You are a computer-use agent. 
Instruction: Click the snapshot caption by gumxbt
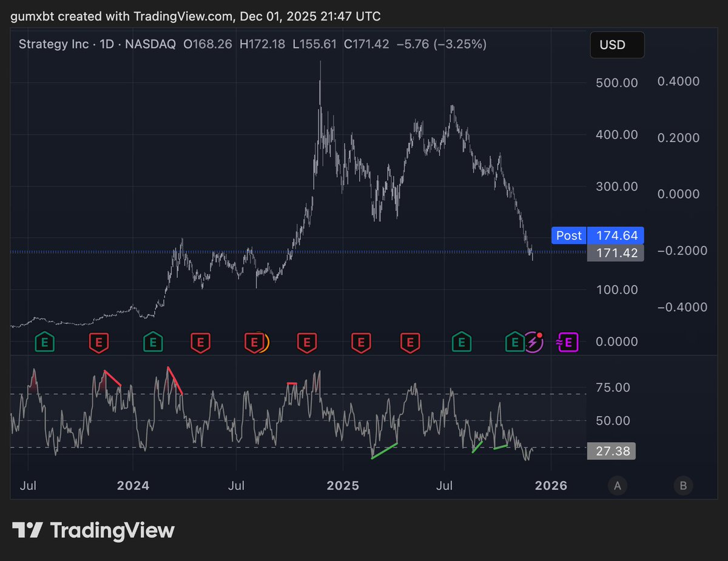[x=196, y=16]
